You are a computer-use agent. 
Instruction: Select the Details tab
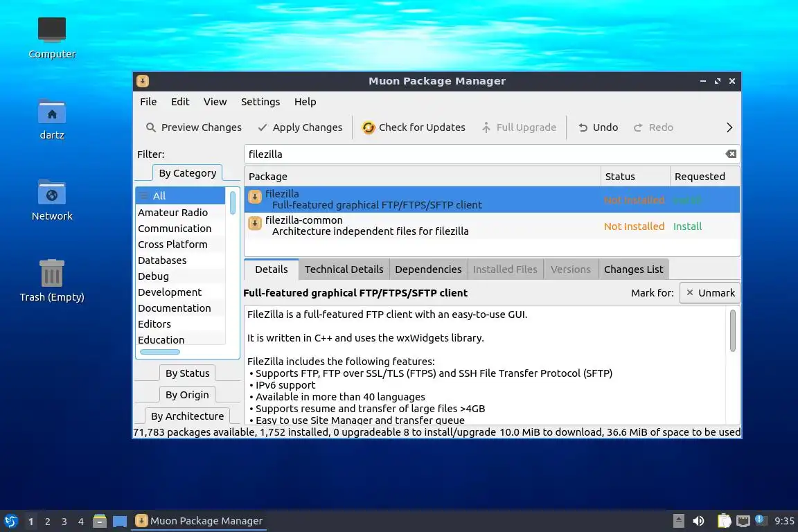(272, 269)
